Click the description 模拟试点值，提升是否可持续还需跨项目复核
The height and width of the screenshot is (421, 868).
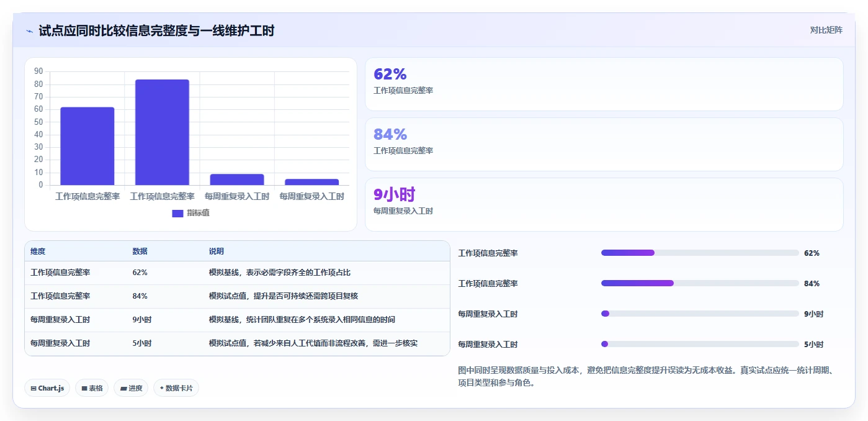pyautogui.click(x=284, y=296)
